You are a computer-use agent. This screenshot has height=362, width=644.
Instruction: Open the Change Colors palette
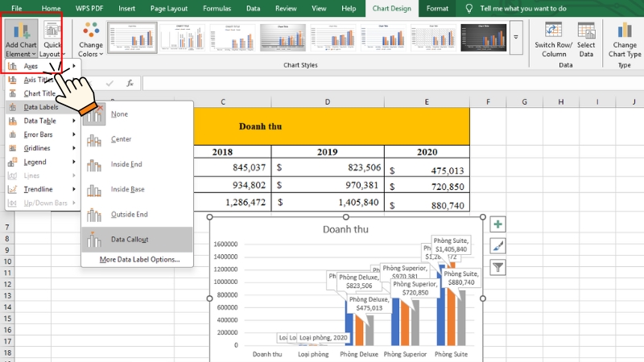point(91,39)
